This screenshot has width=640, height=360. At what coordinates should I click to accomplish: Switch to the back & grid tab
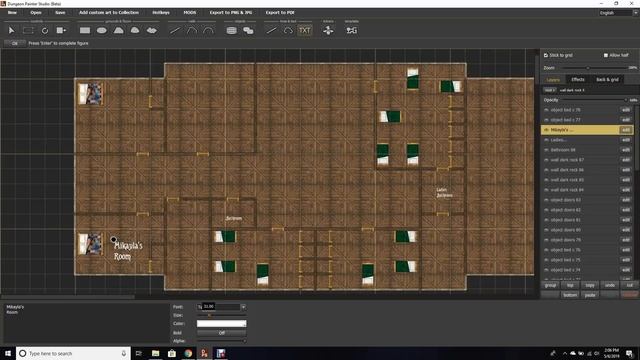tap(607, 80)
